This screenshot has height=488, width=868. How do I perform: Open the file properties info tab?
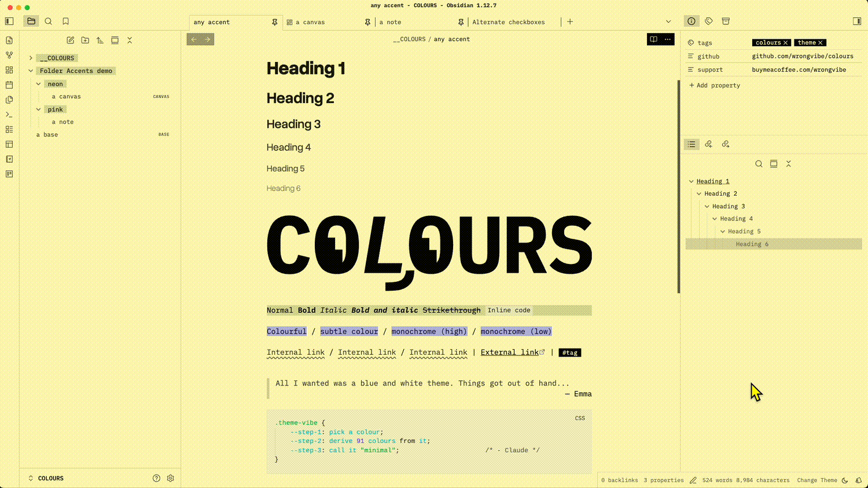(692, 21)
